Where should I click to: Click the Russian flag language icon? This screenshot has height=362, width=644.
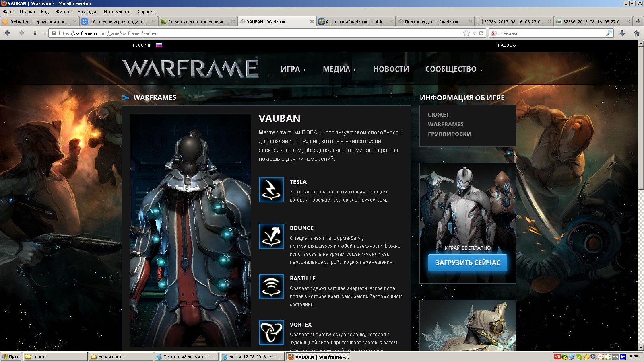pyautogui.click(x=159, y=45)
